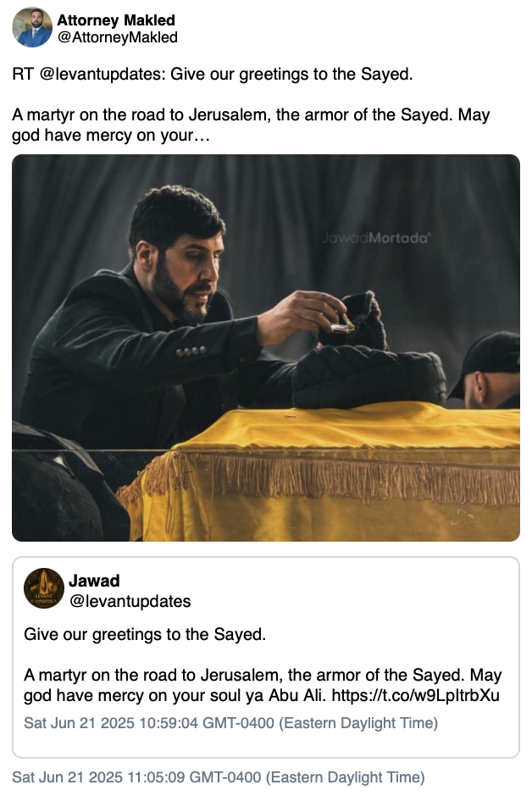Open the t.co/w9LpItrbXu link
The width and height of the screenshot is (532, 807).
coord(416,696)
